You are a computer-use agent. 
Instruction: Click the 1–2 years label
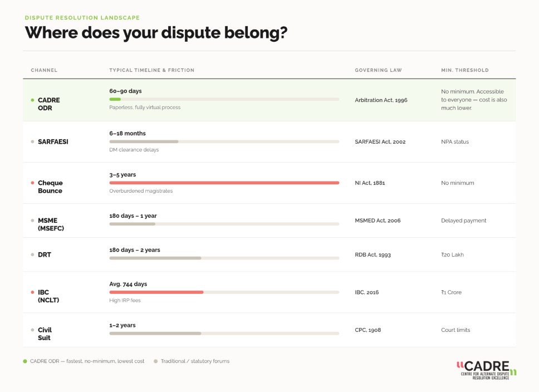click(122, 325)
